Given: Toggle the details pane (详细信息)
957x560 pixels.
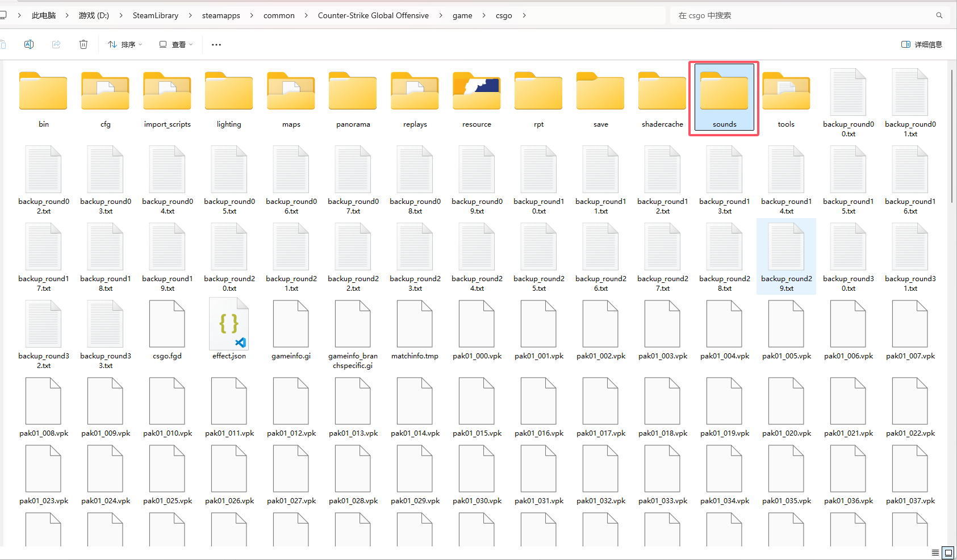Looking at the screenshot, I should 921,44.
